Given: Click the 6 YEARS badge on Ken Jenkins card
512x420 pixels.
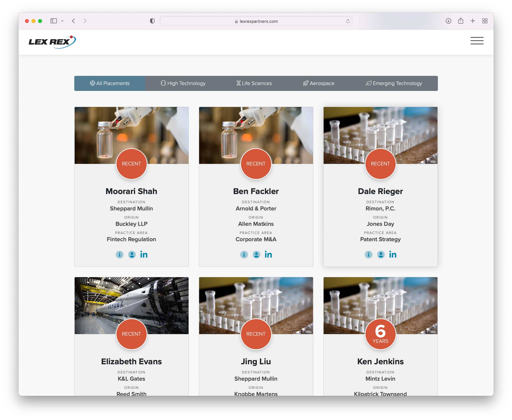Looking at the screenshot, I should tap(380, 334).
